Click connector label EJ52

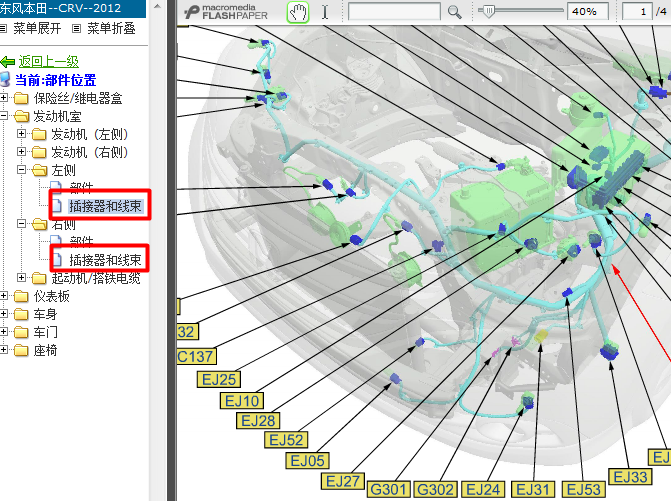[x=286, y=440]
